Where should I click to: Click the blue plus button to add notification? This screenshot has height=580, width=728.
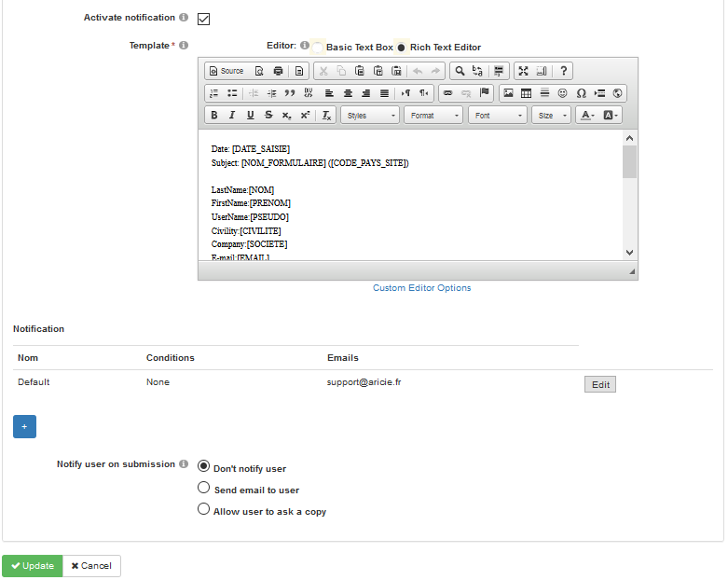tap(24, 426)
